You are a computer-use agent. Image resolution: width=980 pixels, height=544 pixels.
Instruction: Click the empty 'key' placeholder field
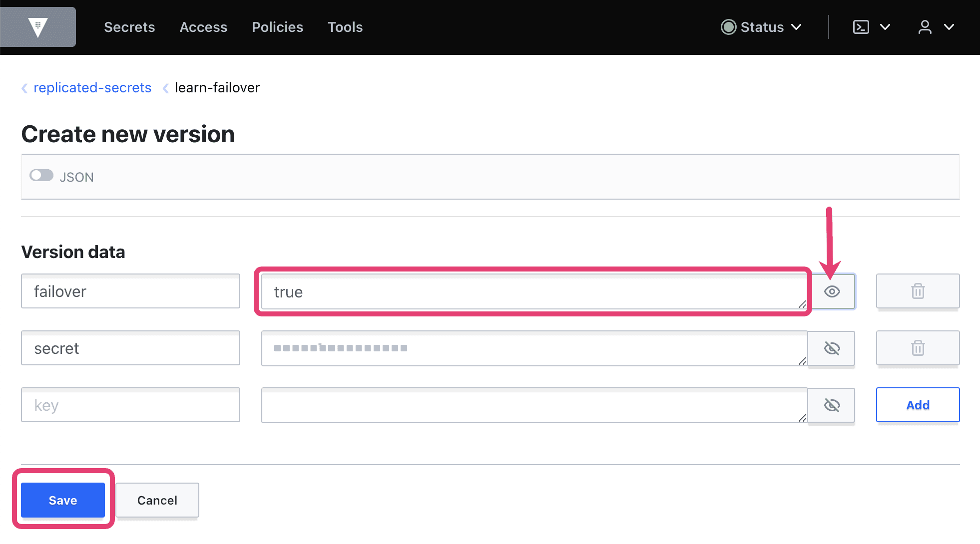[130, 405]
